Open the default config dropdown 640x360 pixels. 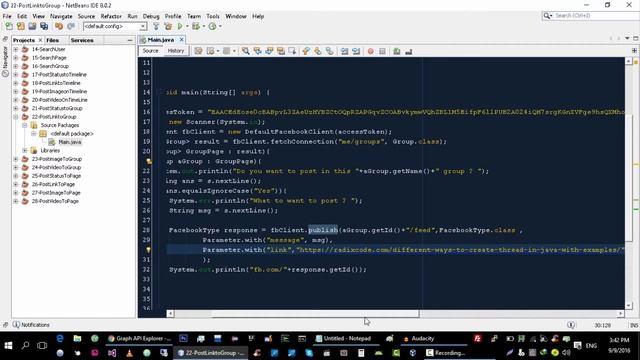tap(143, 27)
